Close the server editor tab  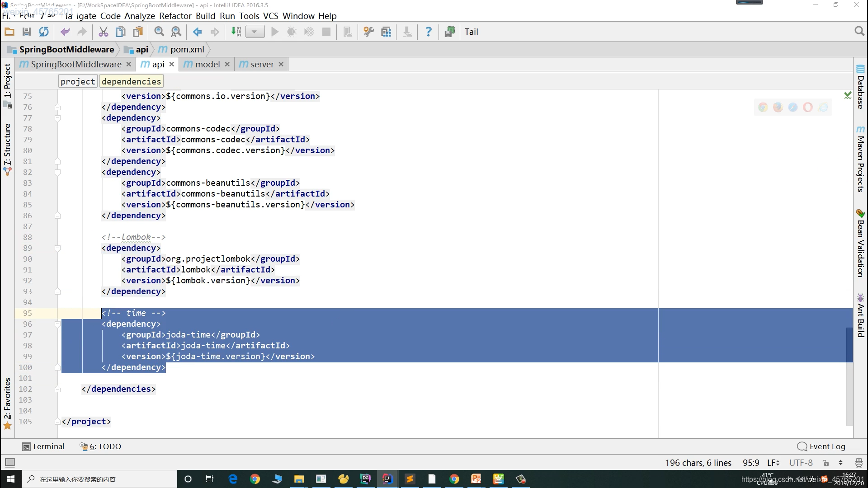tap(281, 64)
